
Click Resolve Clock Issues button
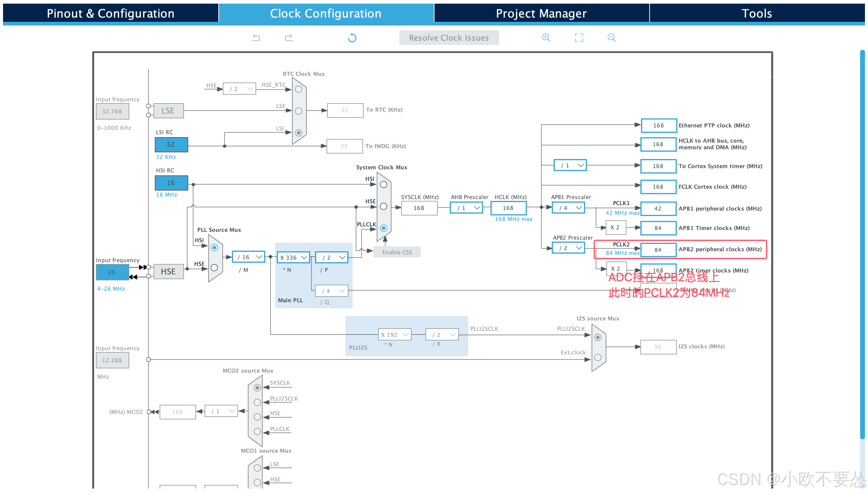(x=449, y=38)
